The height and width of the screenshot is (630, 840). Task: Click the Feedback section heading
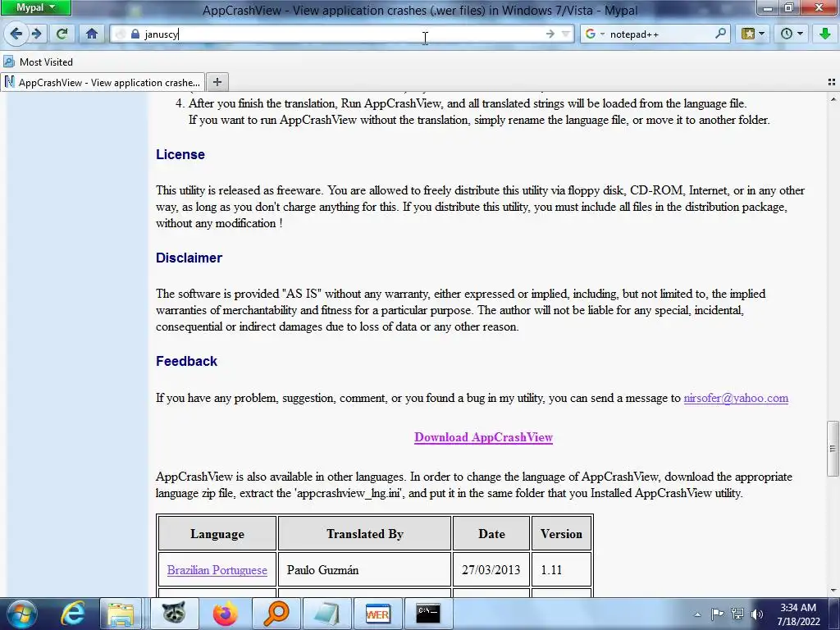click(x=186, y=361)
